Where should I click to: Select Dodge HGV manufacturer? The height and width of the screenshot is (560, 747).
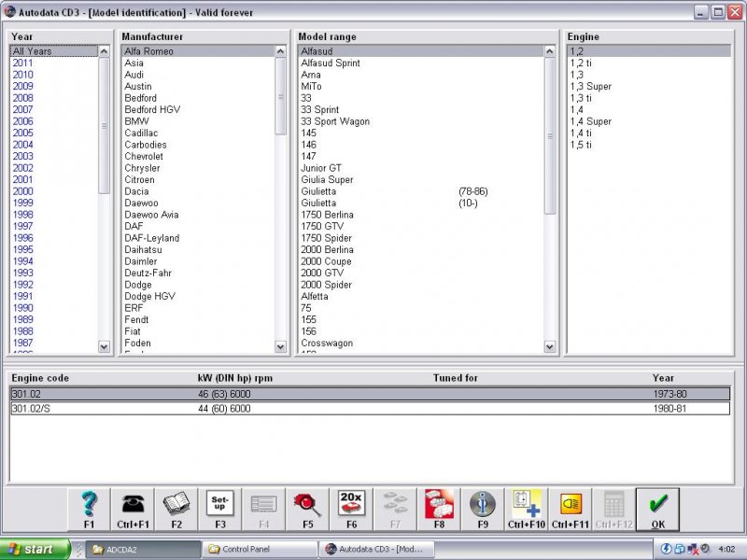(x=198, y=296)
